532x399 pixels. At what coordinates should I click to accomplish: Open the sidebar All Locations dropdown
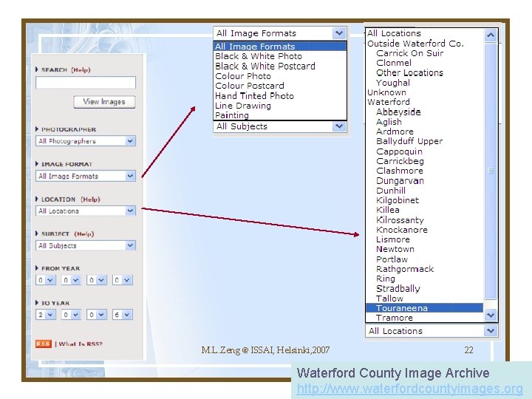(86, 211)
